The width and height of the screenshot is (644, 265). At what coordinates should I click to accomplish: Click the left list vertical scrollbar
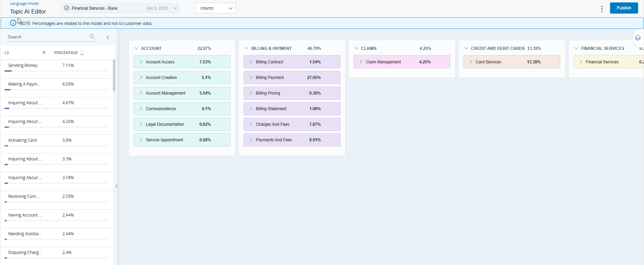(x=114, y=75)
